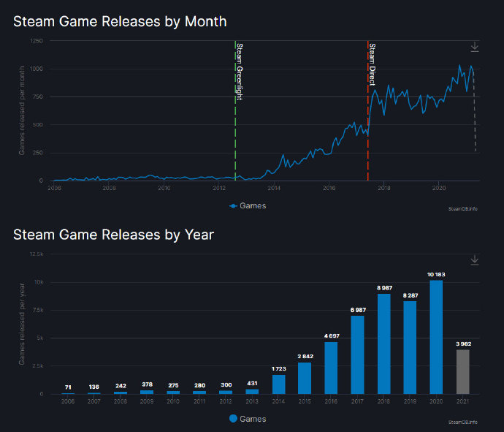Toggle Games series in the monthly chart legend

coord(248,206)
